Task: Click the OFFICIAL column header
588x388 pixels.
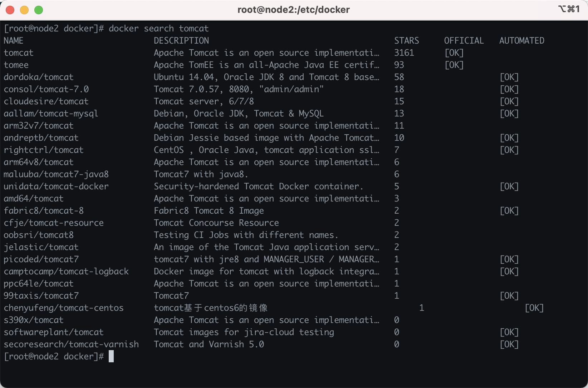Action: (x=464, y=41)
